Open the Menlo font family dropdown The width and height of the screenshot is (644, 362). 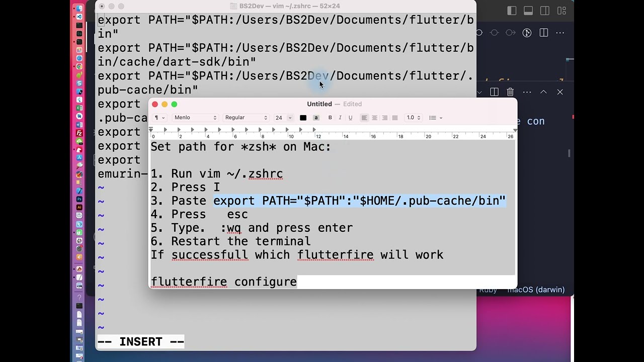click(x=195, y=118)
